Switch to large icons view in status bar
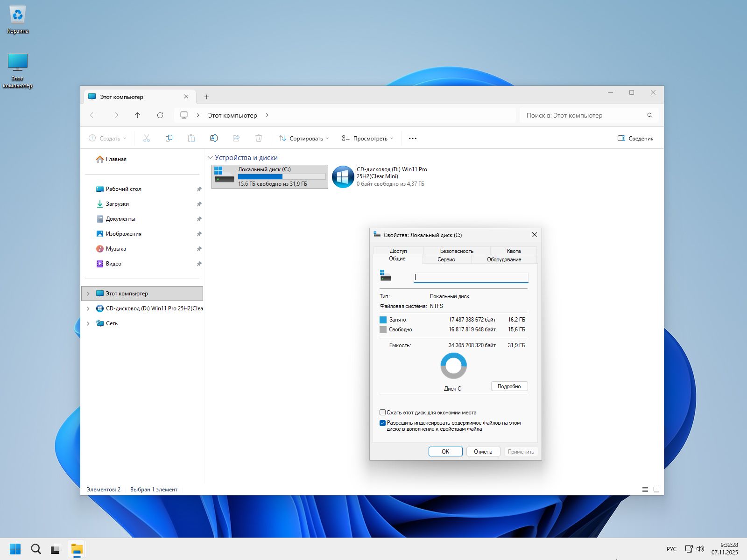Screen dimensions: 747x560 click(656, 490)
